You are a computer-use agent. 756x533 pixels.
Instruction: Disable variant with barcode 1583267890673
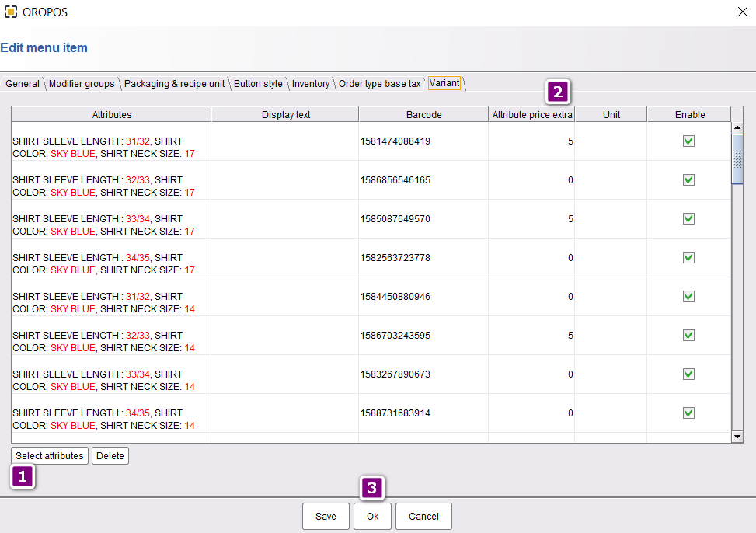pyautogui.click(x=688, y=374)
